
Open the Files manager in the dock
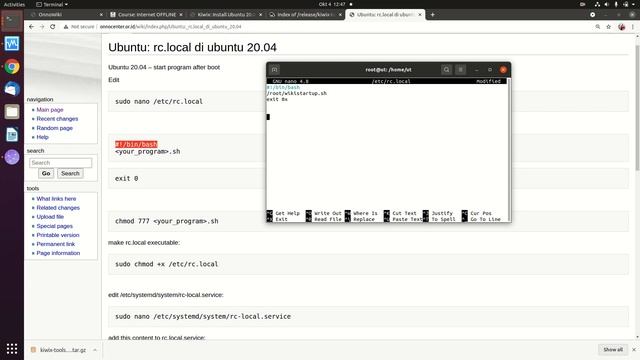coord(12,111)
